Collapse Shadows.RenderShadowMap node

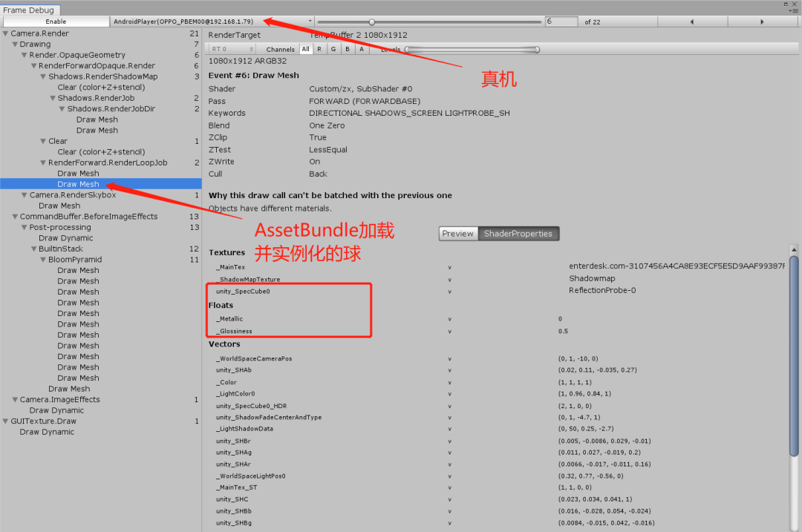(x=44, y=76)
